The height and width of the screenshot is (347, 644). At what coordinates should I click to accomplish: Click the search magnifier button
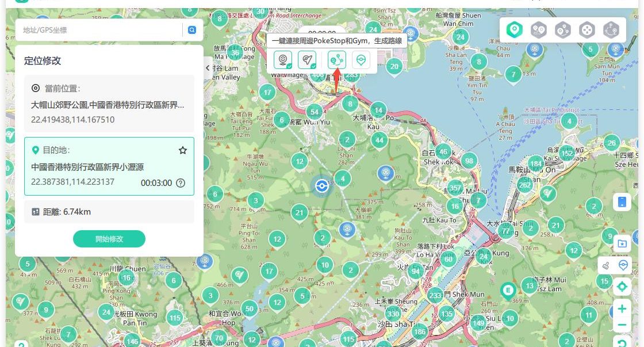coord(192,30)
